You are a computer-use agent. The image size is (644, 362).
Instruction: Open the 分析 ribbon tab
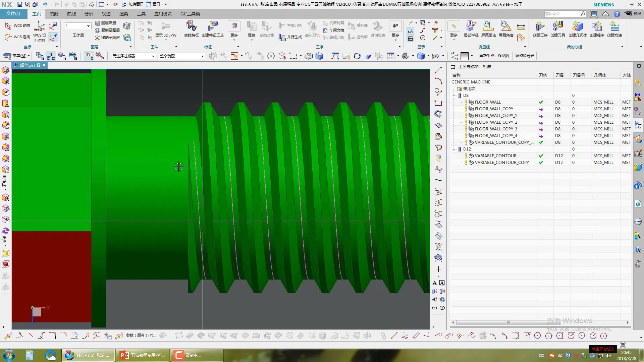(89, 14)
